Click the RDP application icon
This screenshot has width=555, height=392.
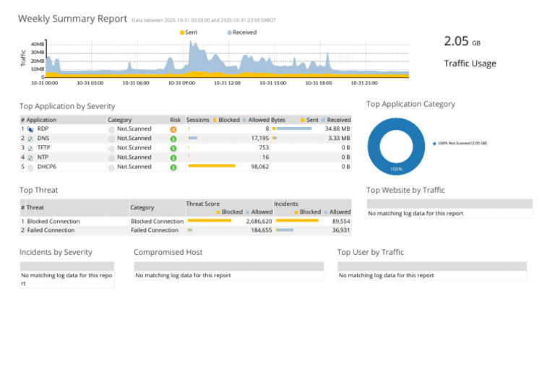[30, 129]
